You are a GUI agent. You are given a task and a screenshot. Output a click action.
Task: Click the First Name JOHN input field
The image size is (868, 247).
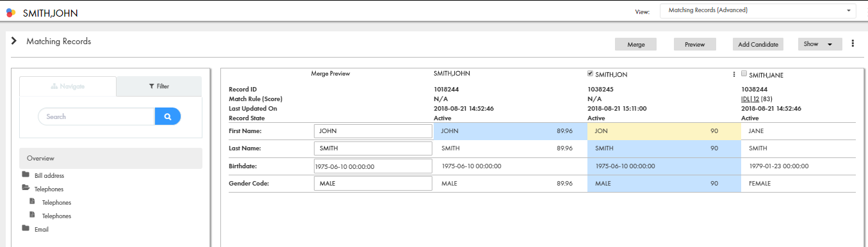[373, 131]
